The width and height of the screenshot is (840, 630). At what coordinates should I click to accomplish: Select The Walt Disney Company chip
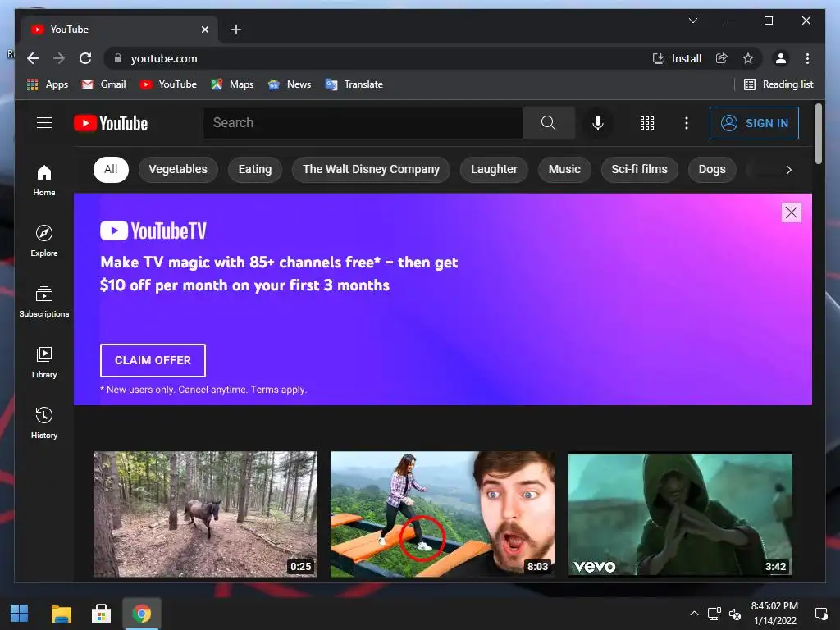pos(371,169)
